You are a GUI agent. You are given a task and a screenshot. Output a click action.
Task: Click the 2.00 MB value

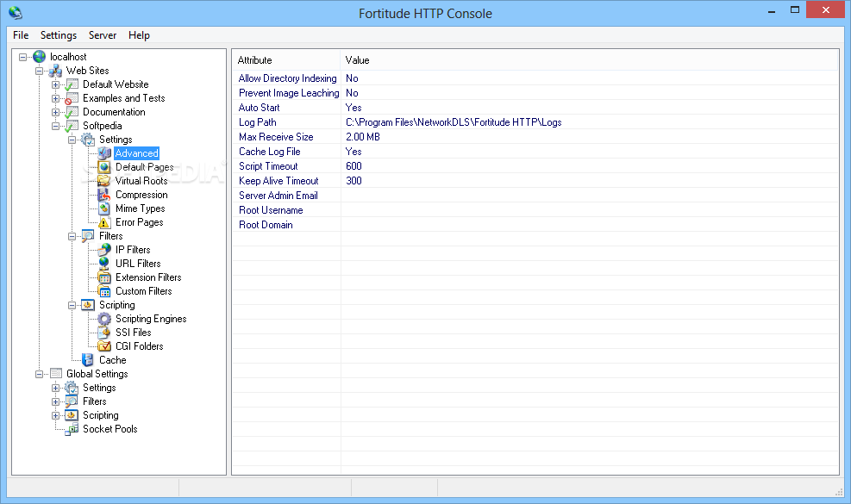click(362, 137)
